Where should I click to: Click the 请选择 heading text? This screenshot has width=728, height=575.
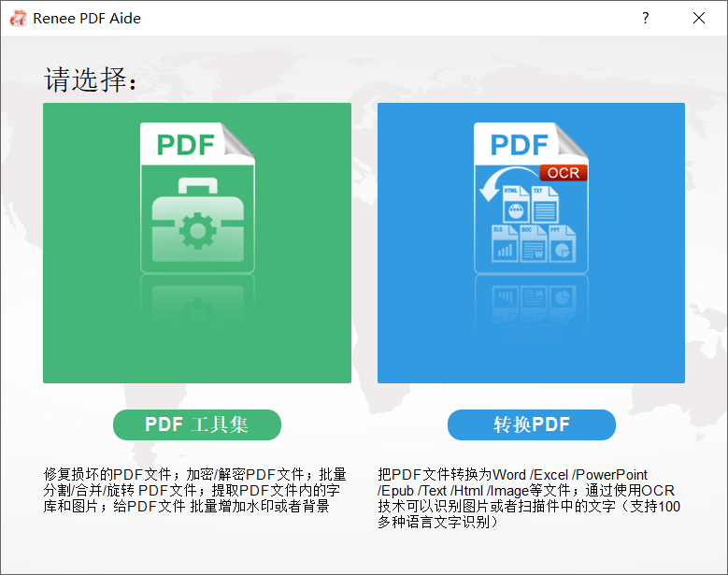91,79
